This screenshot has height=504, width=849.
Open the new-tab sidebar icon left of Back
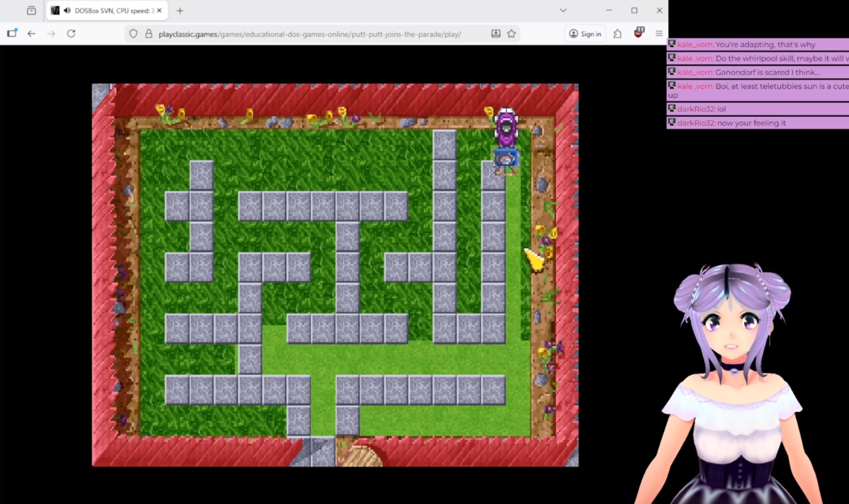(x=12, y=33)
